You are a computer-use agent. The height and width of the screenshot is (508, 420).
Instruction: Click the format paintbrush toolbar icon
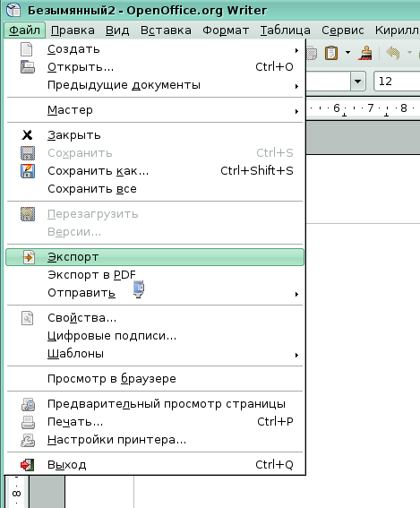pos(365,53)
